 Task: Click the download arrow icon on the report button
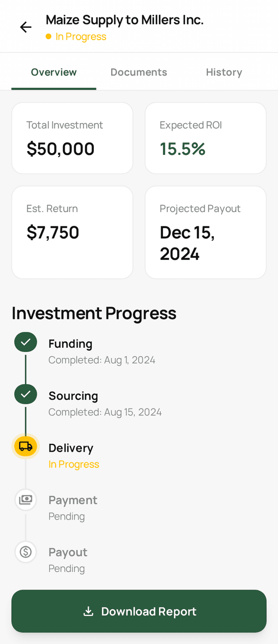click(x=88, y=611)
